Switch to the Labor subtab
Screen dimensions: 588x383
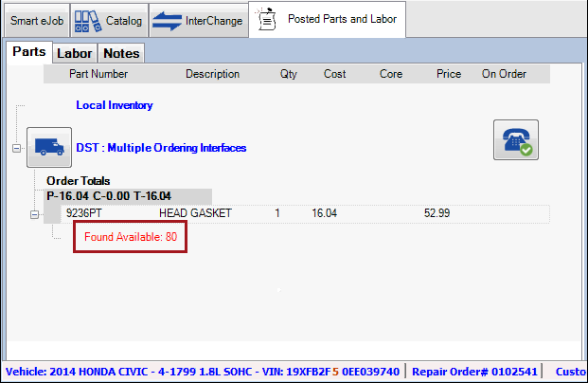(75, 53)
